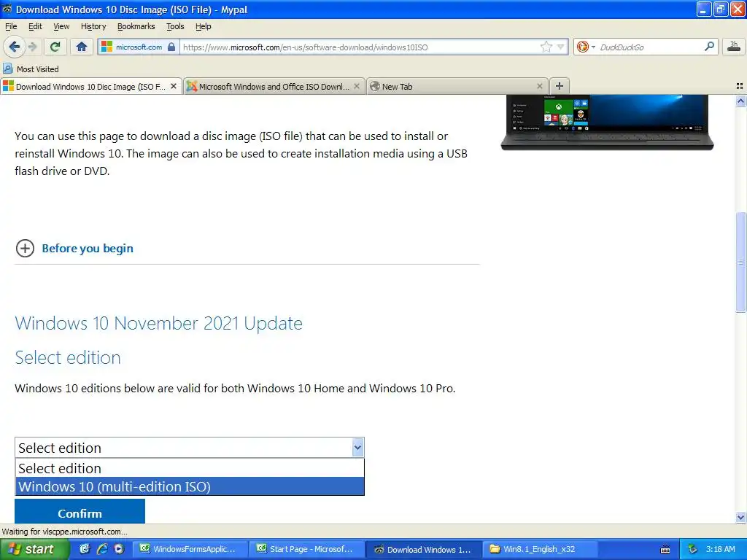The image size is (747, 560).
Task: Click the Select edition heading text
Action: [68, 357]
